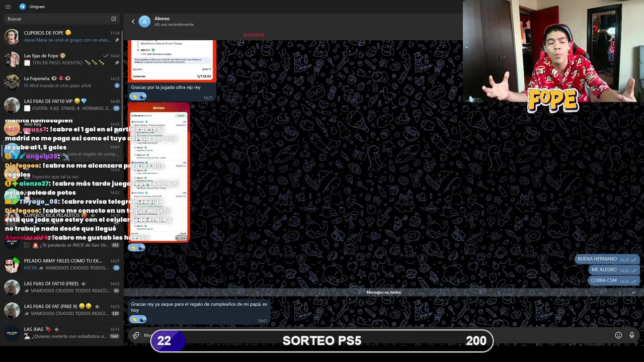Open the LAS FIJAS DE FAT10 (FREE) chat
This screenshot has width=644, height=362.
pyautogui.click(x=62, y=287)
